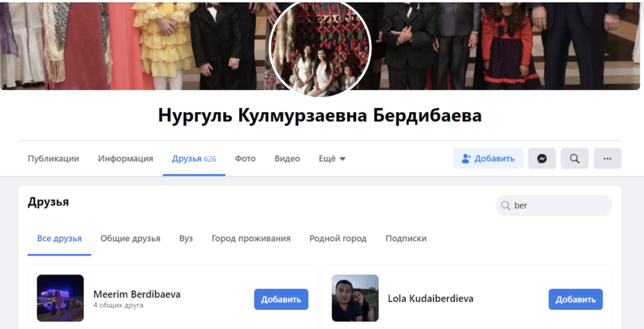Image resolution: width=644 pixels, height=329 pixels.
Task: Filter friends by Город проживания
Action: [x=251, y=238]
